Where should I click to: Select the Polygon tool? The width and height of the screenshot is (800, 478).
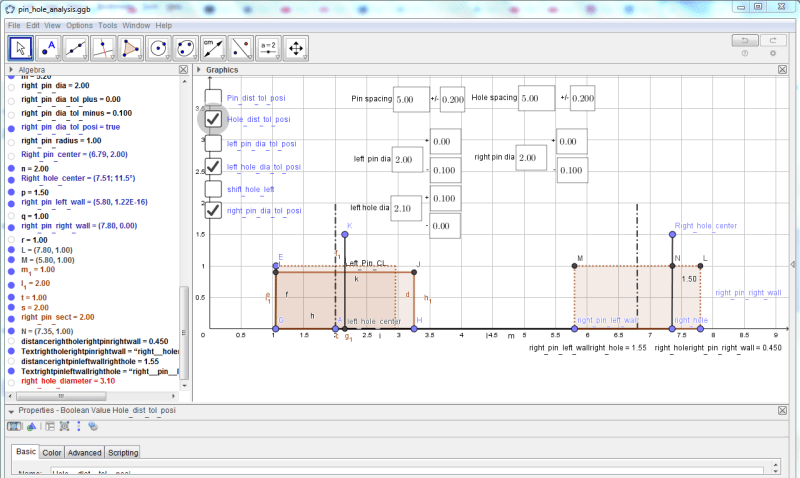[x=131, y=48]
